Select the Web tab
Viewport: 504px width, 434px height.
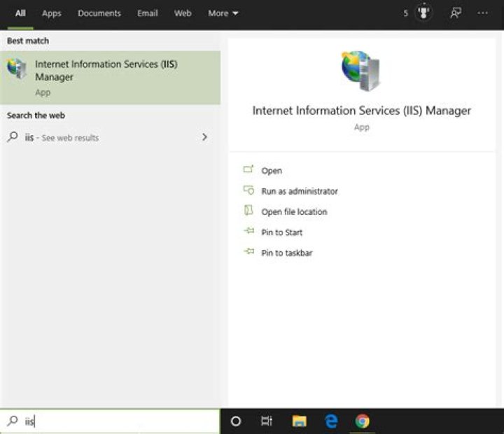point(183,13)
